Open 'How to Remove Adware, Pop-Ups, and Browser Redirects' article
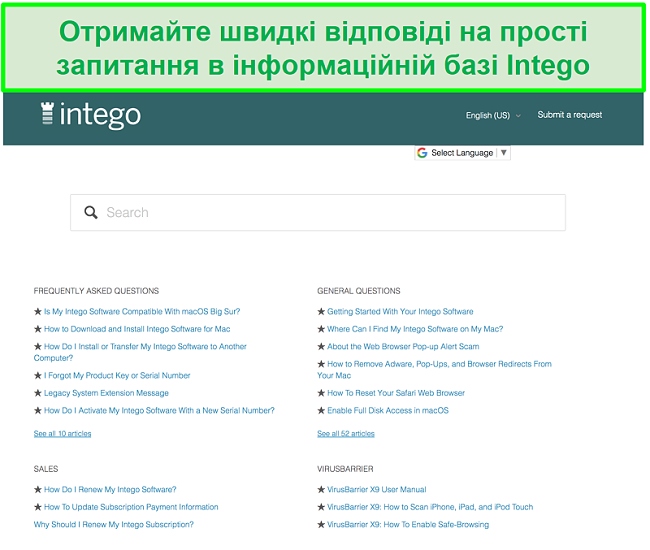This screenshot has height=550, width=650. pyautogui.click(x=434, y=369)
